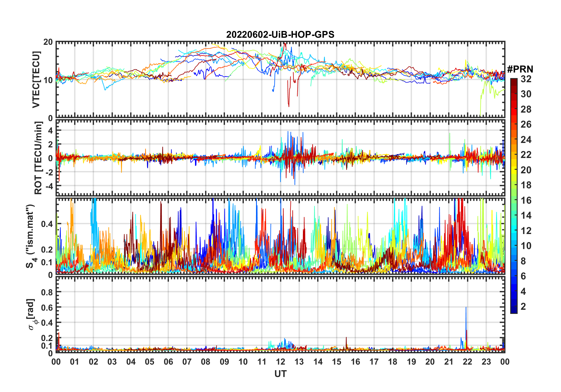Select colorbar tick label 24
561x392 pixels.
coord(526,140)
